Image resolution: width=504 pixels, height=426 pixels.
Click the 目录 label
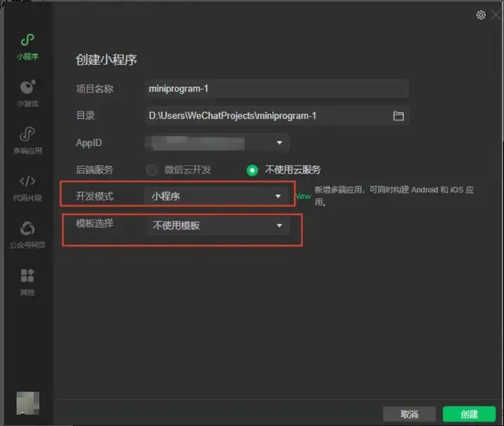(85, 116)
